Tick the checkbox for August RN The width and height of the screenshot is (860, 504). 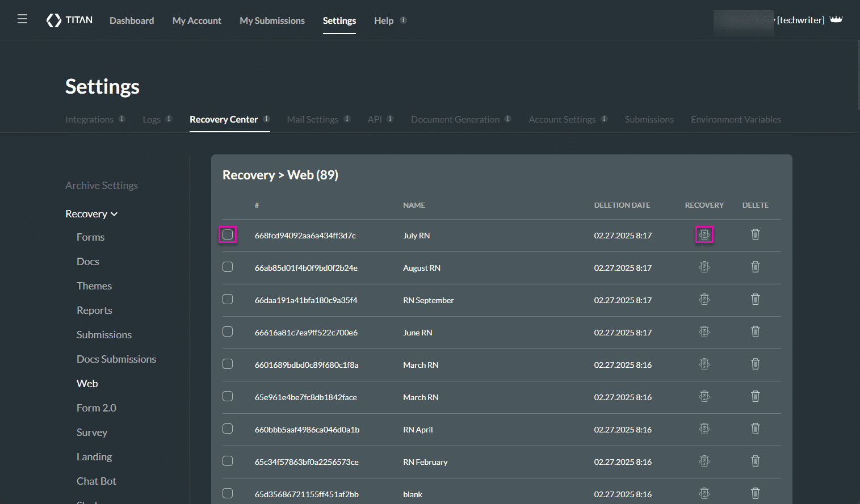228,267
